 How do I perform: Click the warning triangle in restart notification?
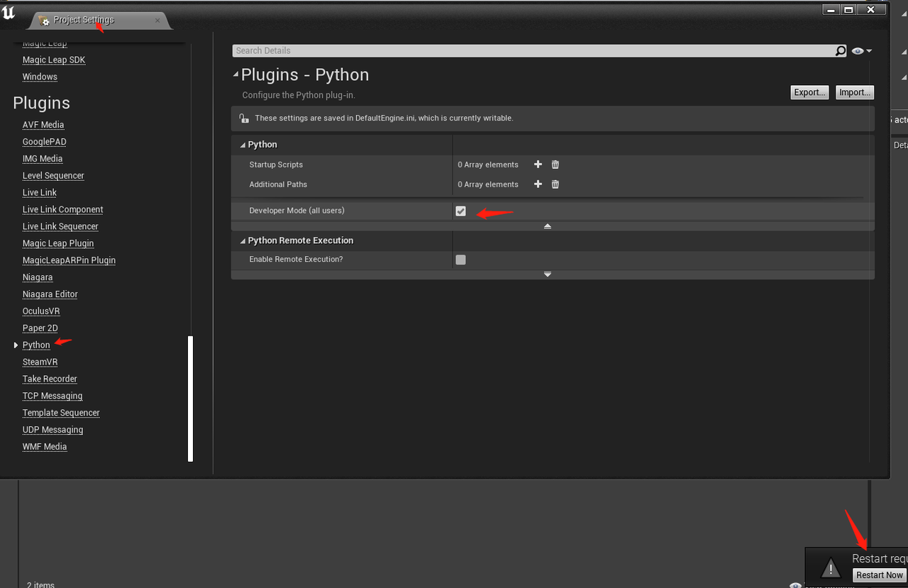pos(831,567)
